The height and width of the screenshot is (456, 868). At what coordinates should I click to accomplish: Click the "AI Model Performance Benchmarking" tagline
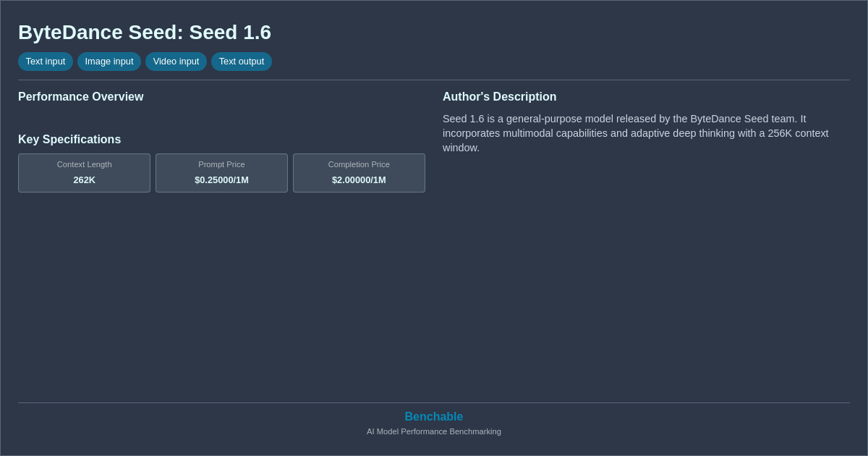tap(433, 431)
